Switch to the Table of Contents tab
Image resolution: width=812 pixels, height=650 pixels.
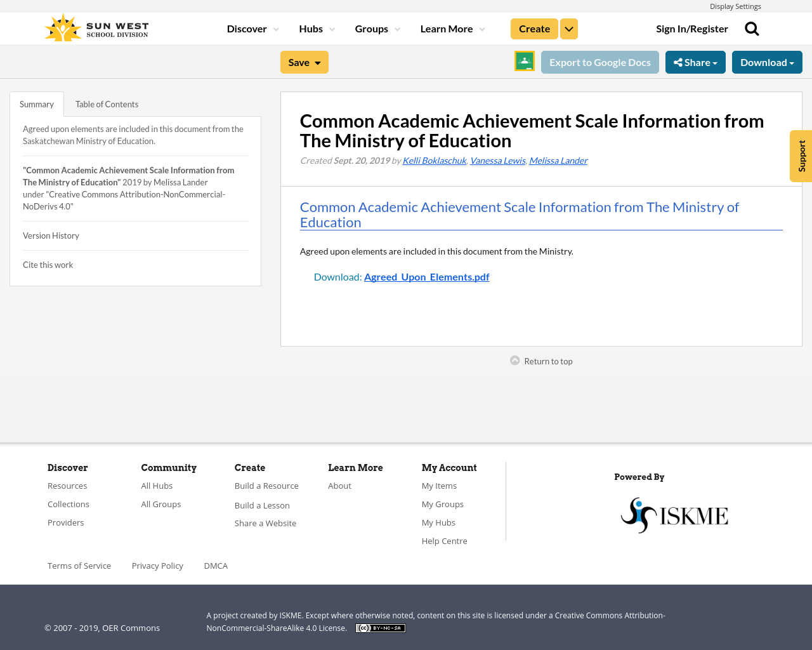click(x=107, y=103)
